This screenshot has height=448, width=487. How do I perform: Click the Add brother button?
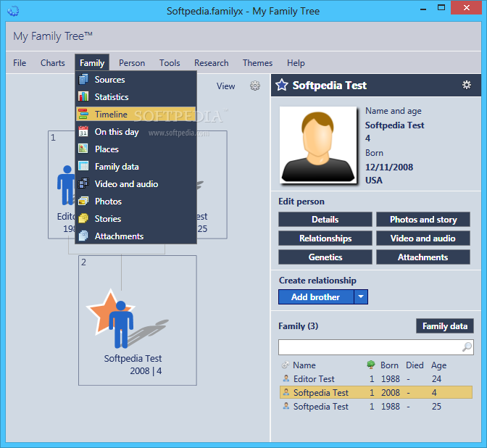point(316,296)
